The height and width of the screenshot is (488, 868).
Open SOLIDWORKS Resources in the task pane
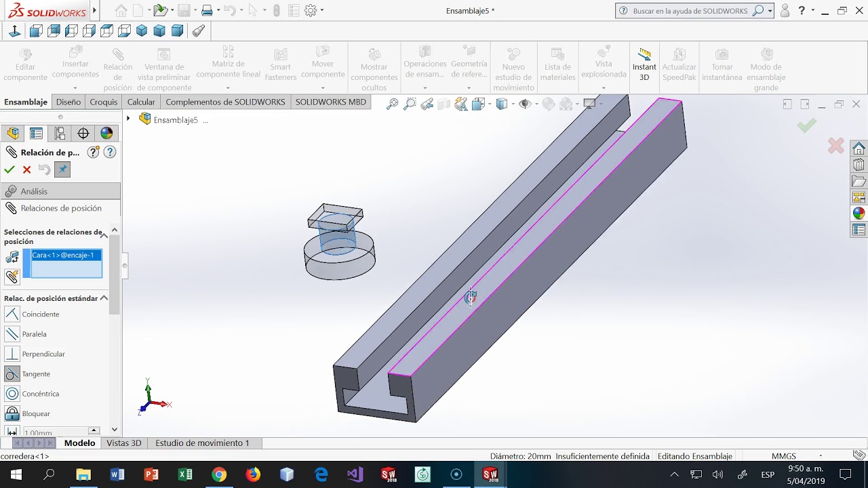point(859,148)
